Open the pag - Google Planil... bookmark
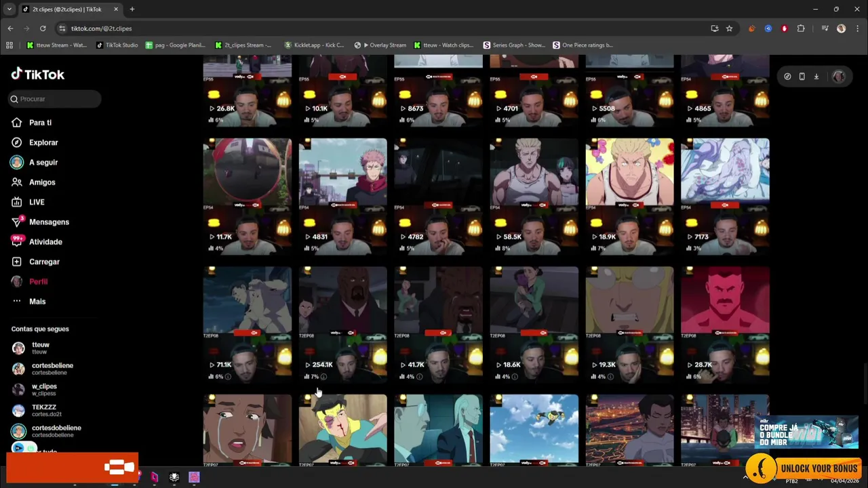The height and width of the screenshot is (488, 868). 175,45
